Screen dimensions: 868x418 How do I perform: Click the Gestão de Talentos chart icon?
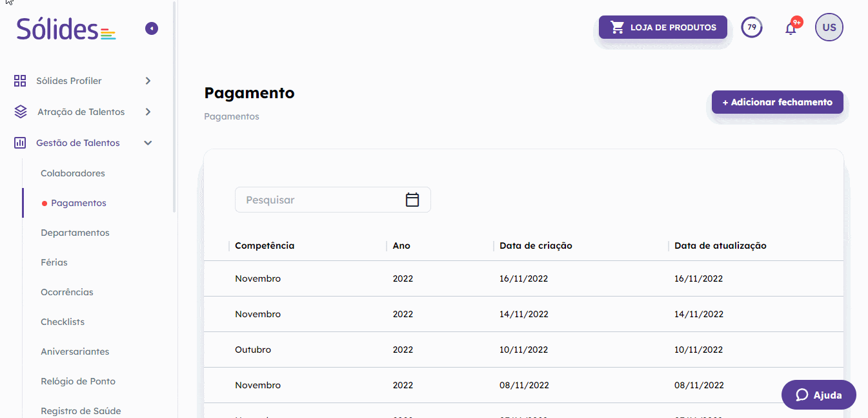coord(20,143)
